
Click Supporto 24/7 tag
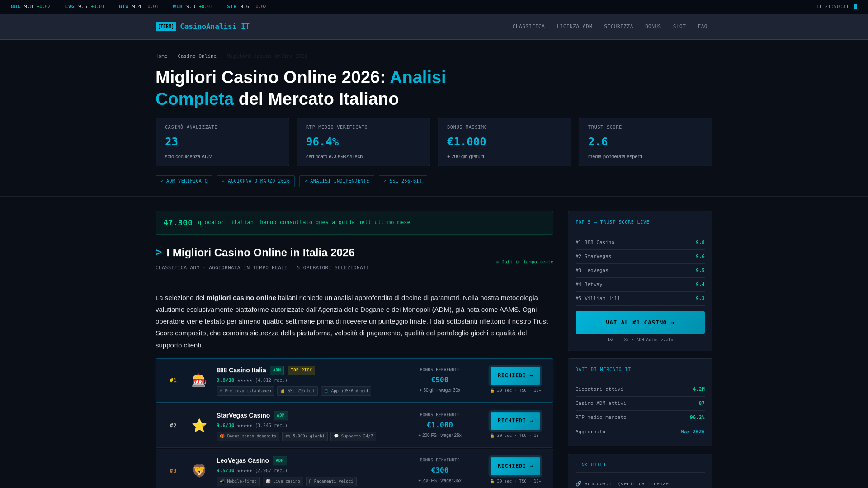[353, 436]
